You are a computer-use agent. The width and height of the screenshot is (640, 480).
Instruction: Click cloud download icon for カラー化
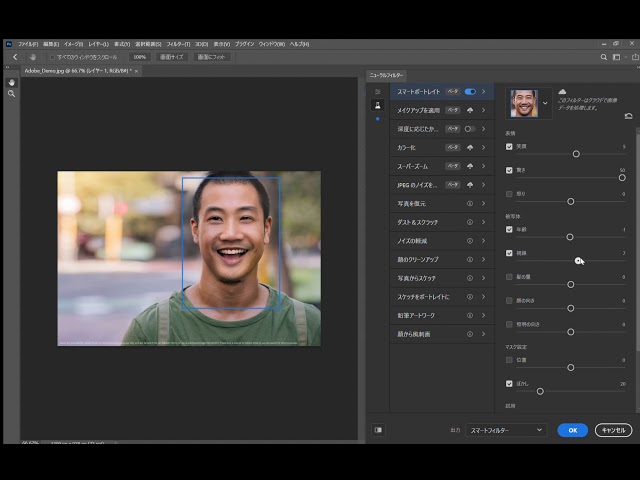(470, 147)
